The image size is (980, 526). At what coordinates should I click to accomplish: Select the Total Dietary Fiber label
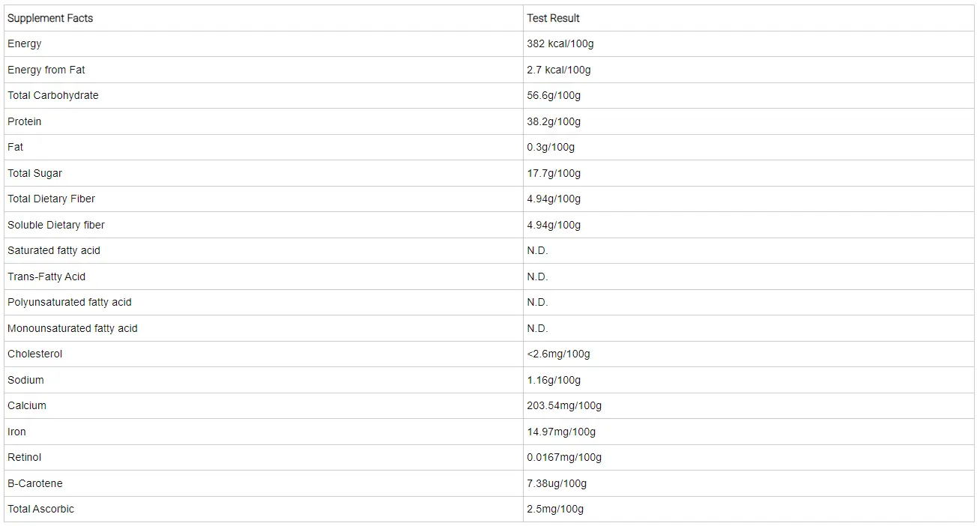click(52, 199)
